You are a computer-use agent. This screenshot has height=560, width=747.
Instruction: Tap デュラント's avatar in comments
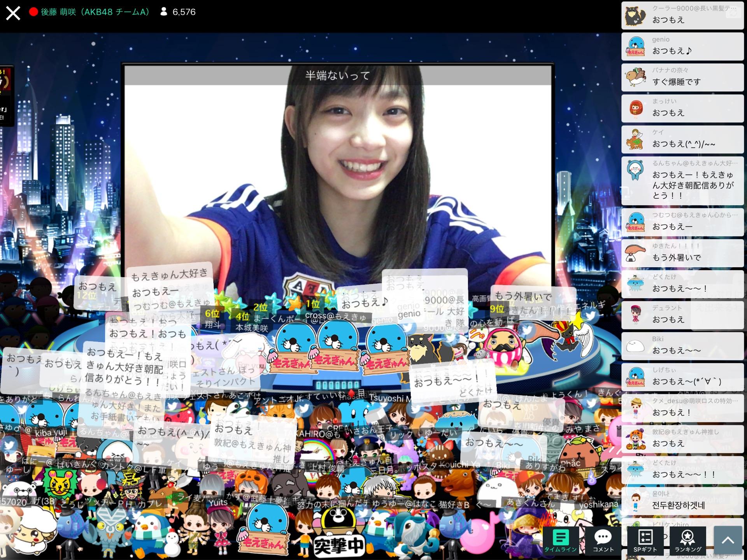[x=636, y=315]
